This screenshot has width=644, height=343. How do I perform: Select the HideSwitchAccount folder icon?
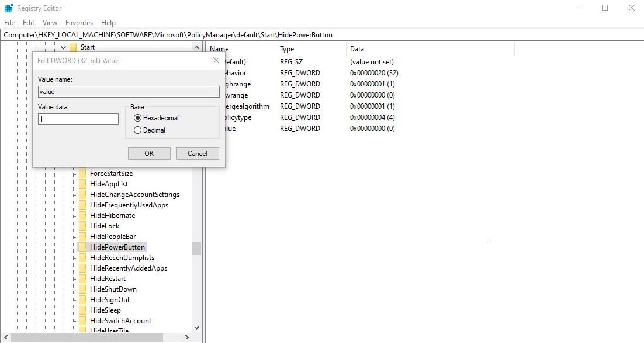point(82,321)
